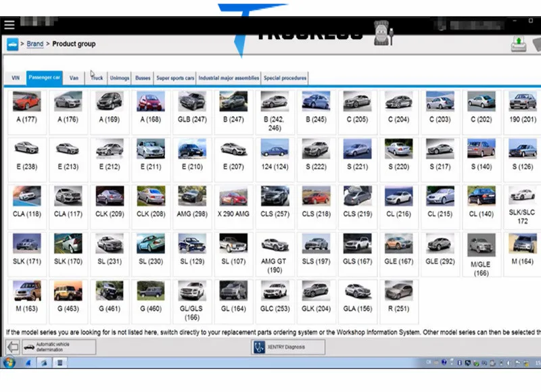Select the Super sports cars tab

coord(175,78)
